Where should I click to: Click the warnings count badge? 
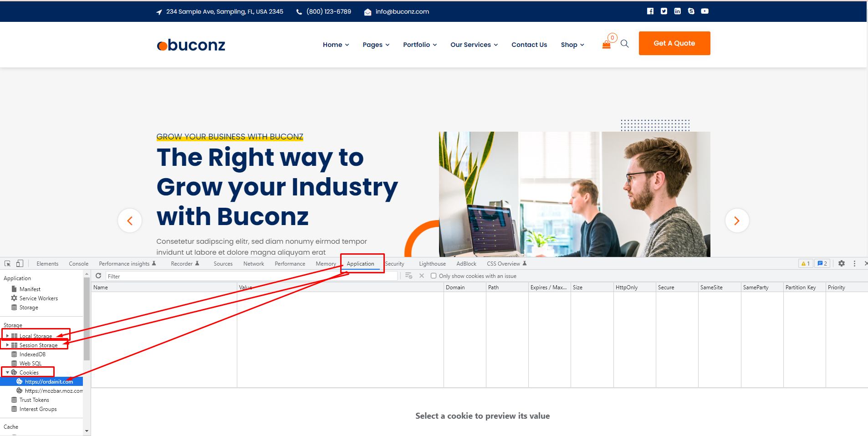pyautogui.click(x=806, y=264)
